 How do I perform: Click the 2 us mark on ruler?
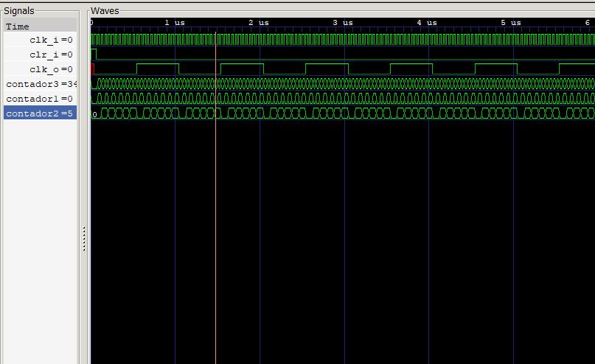pos(260,23)
